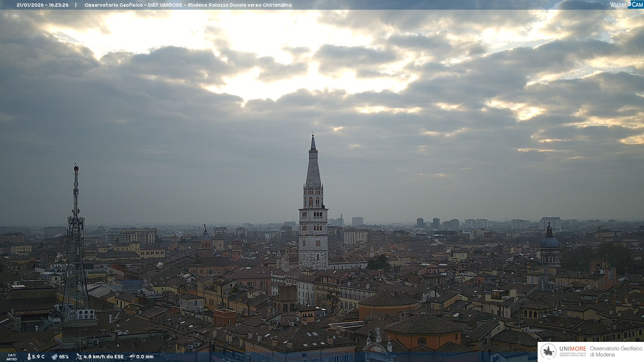
Task: Click the UNIMORE logo text
Action: (x=573, y=349)
